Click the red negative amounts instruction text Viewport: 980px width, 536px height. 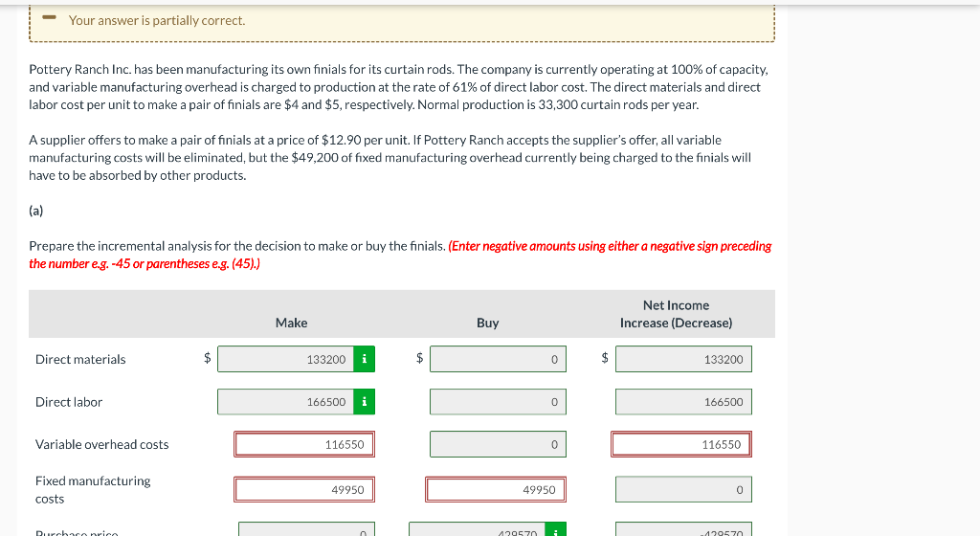coord(400,255)
